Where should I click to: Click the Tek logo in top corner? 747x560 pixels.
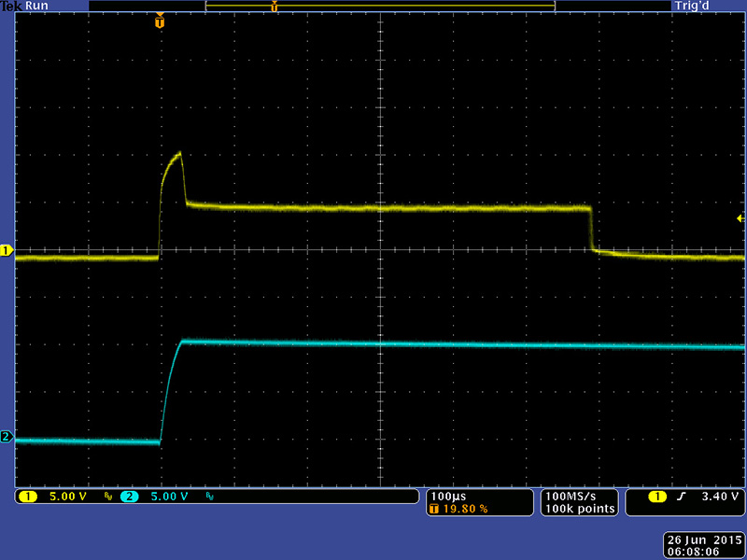(x=10, y=6)
